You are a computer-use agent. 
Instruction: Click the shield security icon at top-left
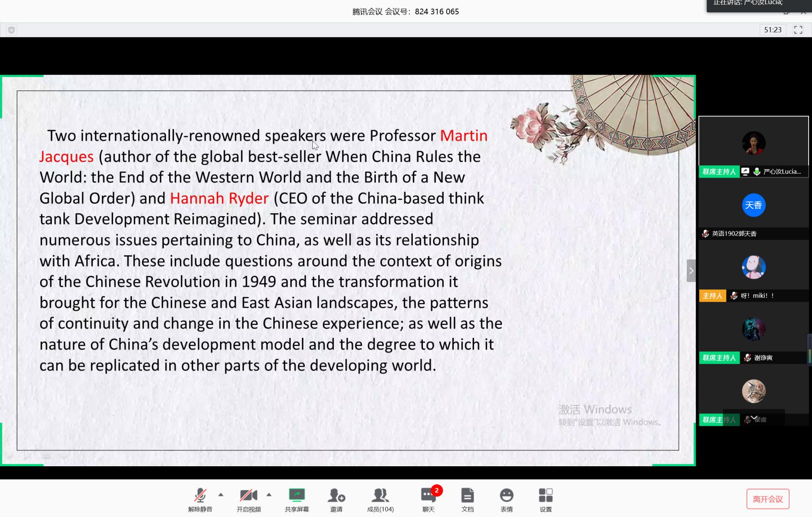[11, 30]
